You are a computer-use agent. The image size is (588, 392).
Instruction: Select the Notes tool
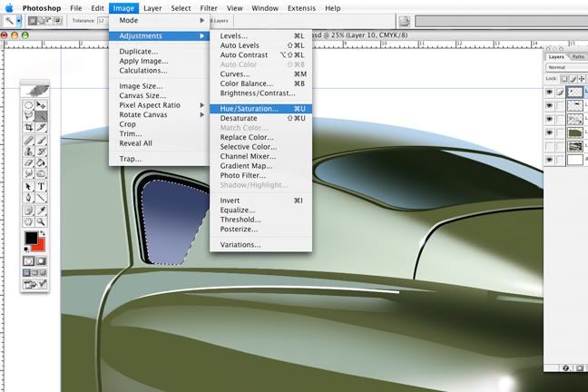(28, 211)
